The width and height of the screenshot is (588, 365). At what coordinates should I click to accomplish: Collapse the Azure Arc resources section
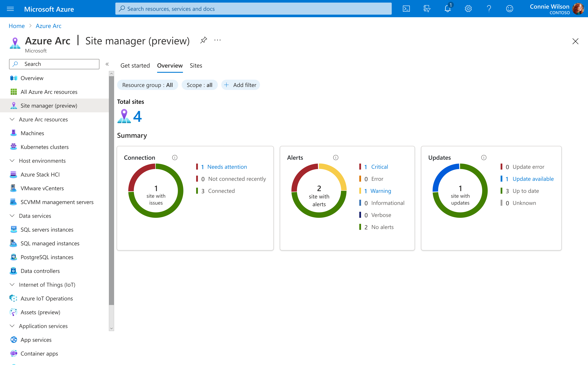coord(12,119)
